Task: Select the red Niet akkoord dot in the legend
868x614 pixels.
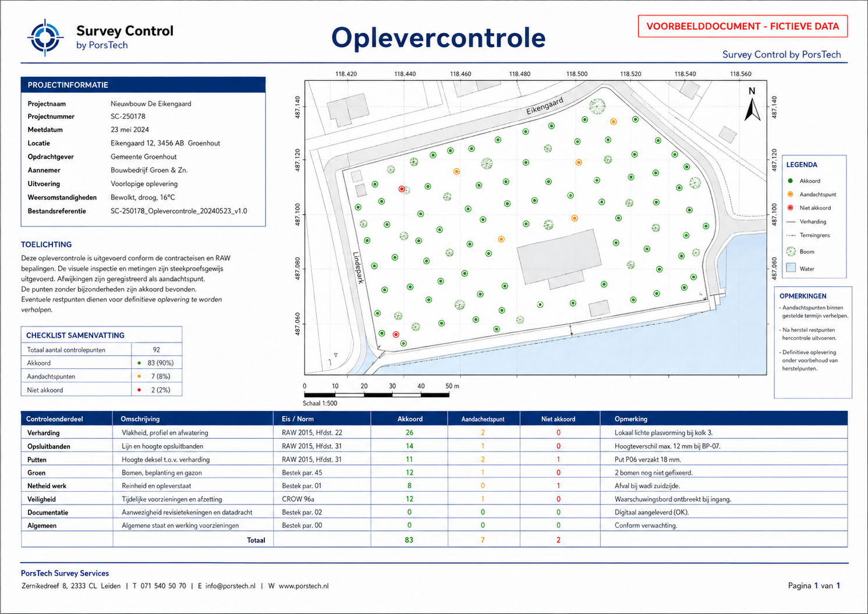Action: 790,208
